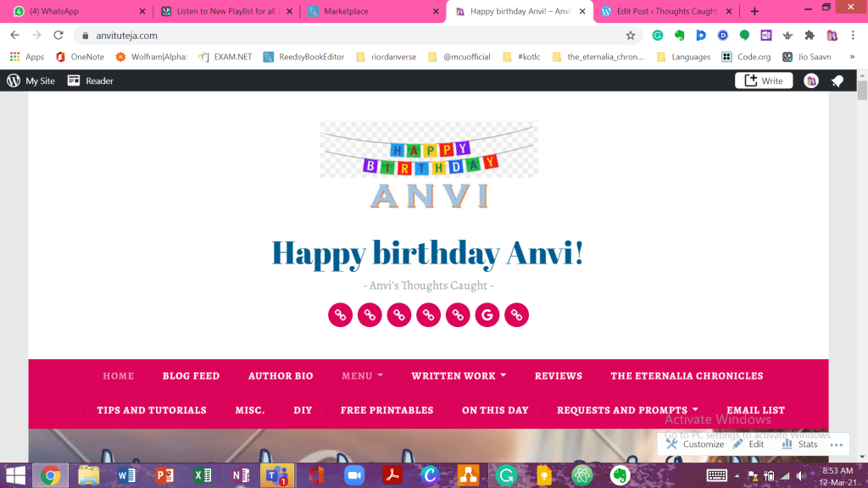
Task: Switch to the WhatsApp browser tab
Action: [x=76, y=12]
